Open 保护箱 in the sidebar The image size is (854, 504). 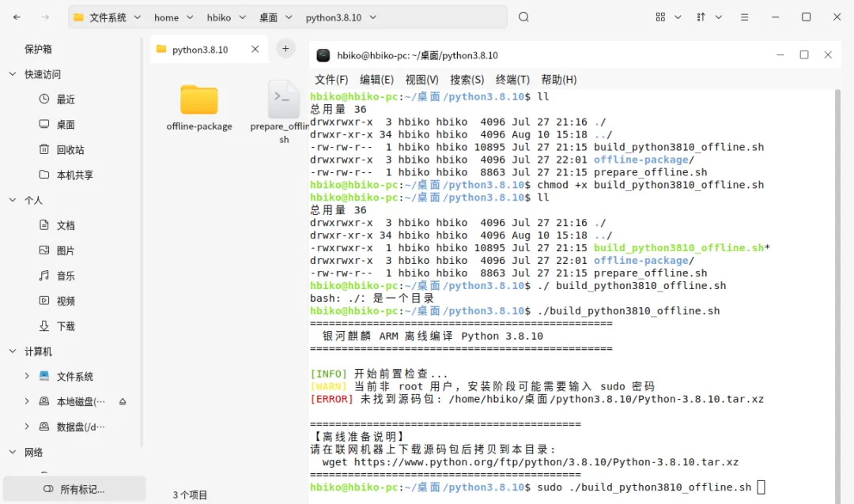[38, 49]
